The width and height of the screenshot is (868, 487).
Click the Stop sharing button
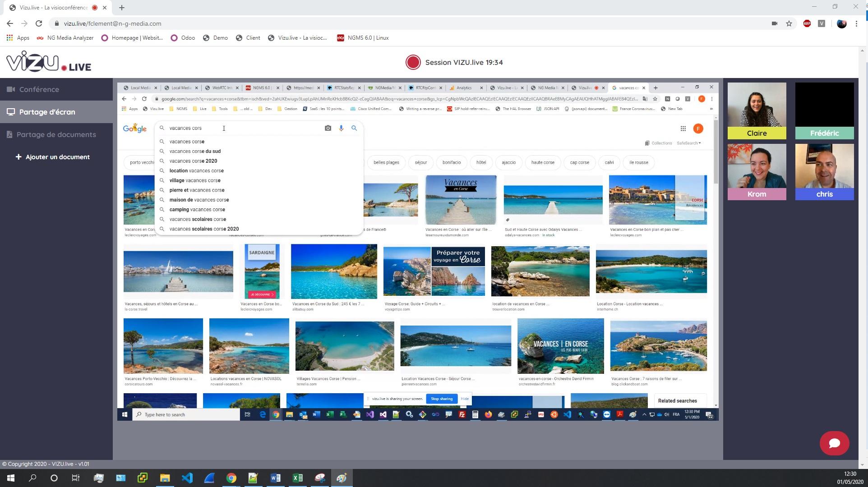tap(442, 399)
